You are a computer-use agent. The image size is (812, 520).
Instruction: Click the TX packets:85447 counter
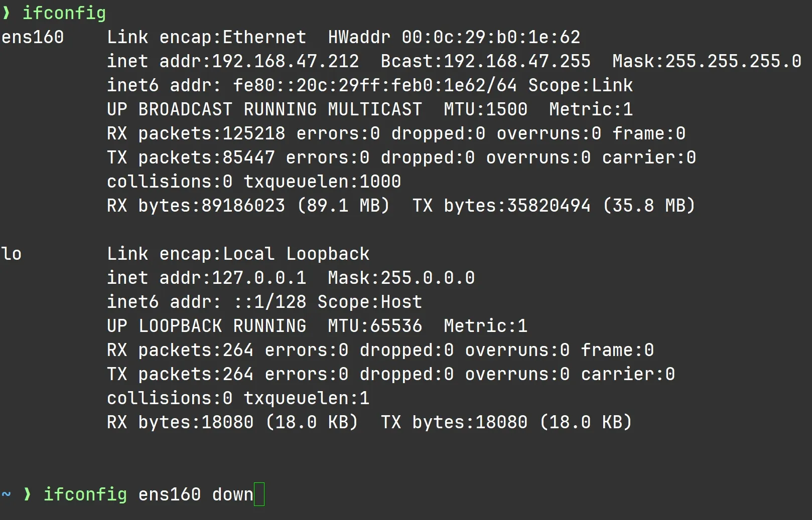point(191,157)
